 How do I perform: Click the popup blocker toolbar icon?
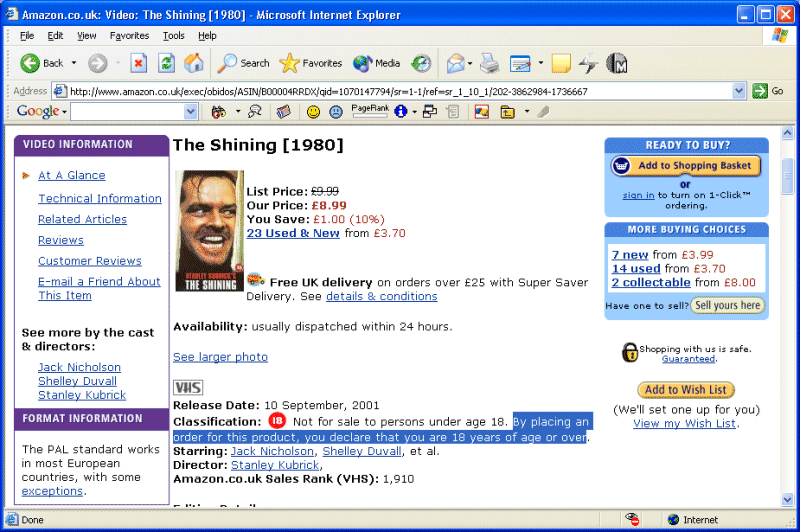point(430,111)
